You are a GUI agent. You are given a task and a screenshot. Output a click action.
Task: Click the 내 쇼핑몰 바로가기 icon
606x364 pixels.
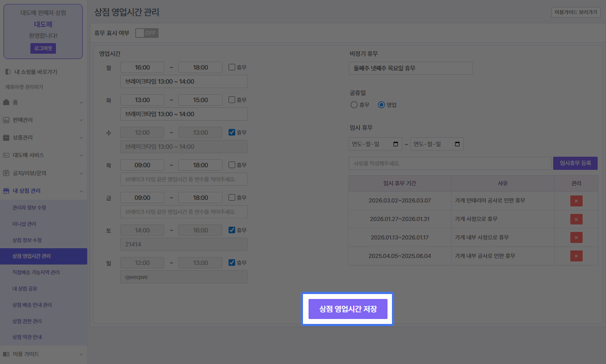7,72
